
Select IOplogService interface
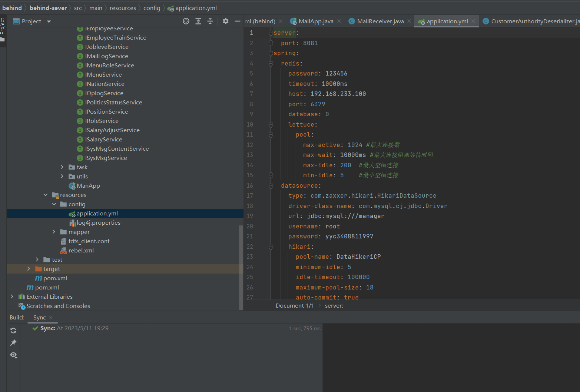(x=100, y=93)
